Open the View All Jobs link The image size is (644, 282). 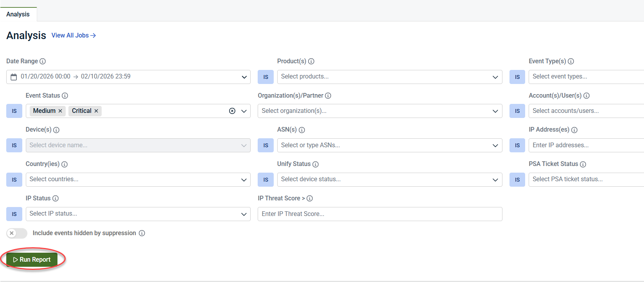74,36
